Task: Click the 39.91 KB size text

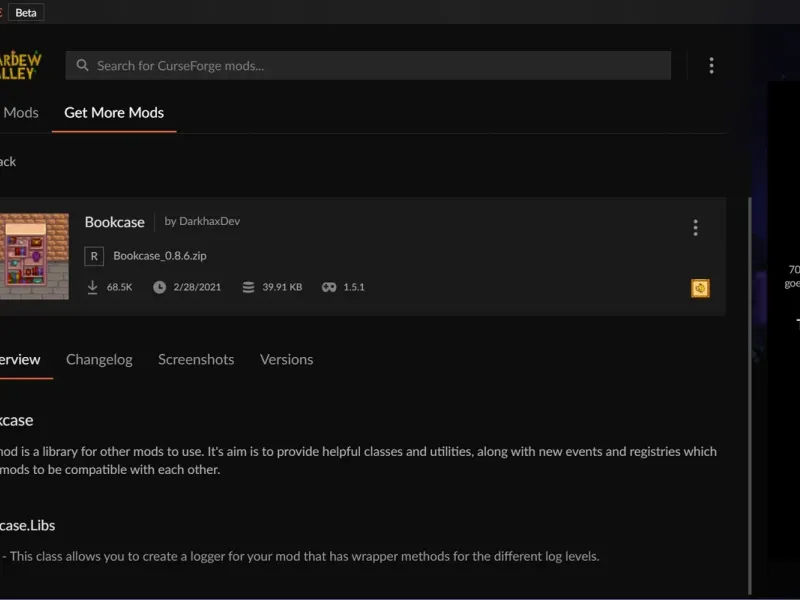Action: (282, 287)
